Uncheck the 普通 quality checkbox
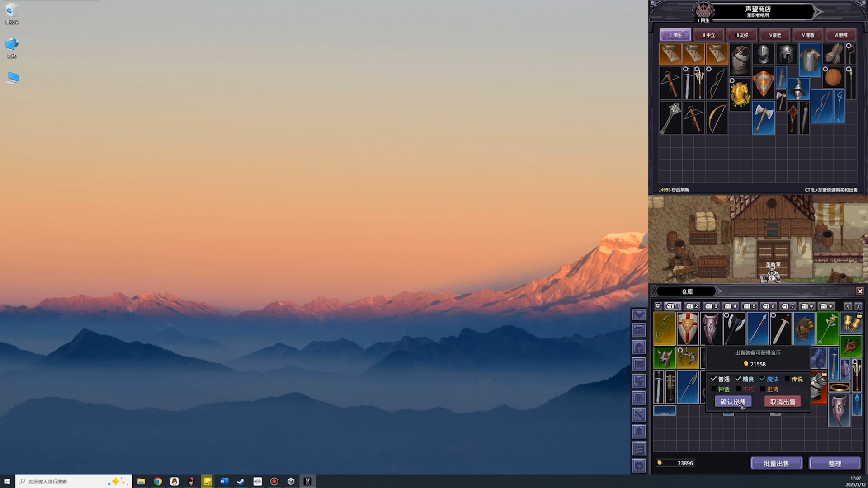868x488 pixels. click(x=714, y=379)
